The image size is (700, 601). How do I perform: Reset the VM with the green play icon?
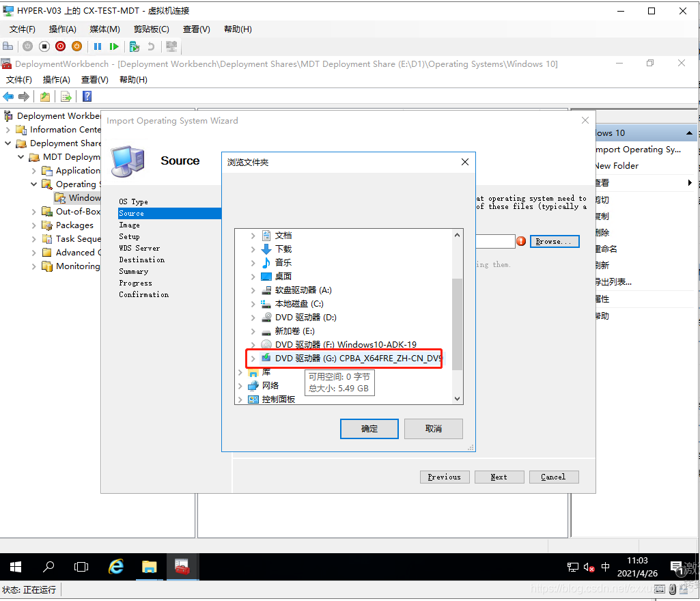[x=114, y=46]
